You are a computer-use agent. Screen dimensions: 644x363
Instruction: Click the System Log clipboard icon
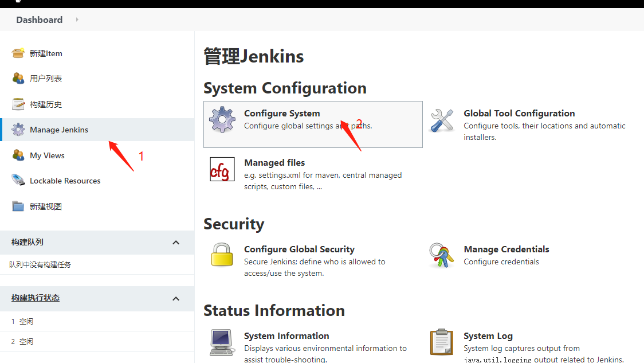442,342
